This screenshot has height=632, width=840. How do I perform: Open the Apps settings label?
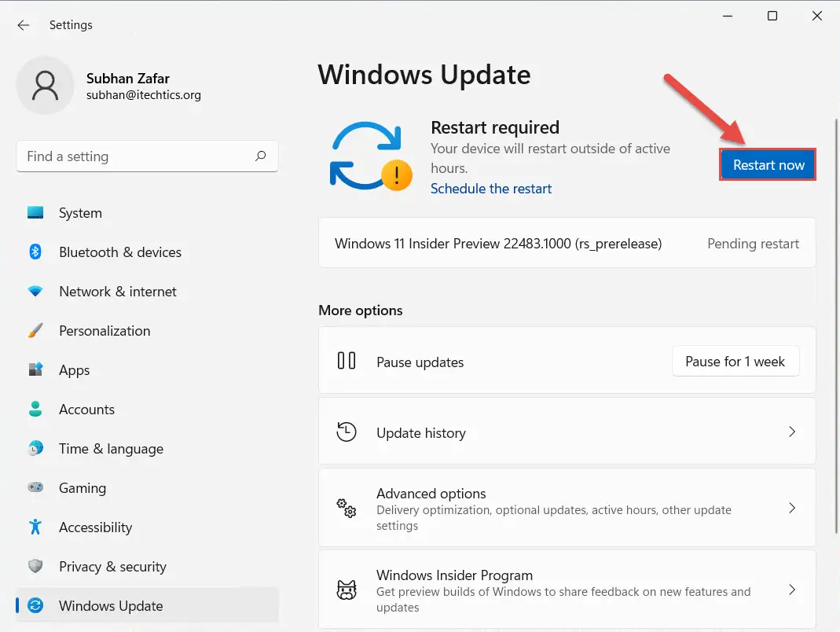[75, 370]
